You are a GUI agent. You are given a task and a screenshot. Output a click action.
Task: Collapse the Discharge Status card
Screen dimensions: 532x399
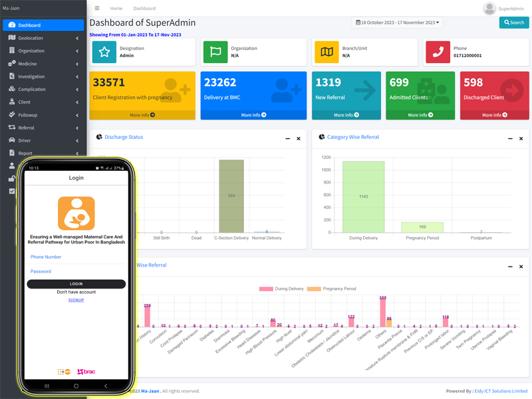pos(287,138)
